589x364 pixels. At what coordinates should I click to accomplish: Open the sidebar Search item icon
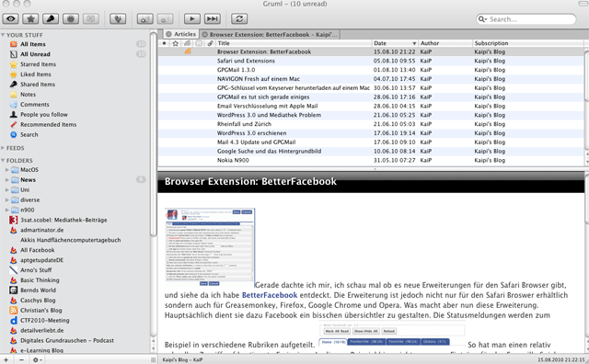[x=14, y=134]
